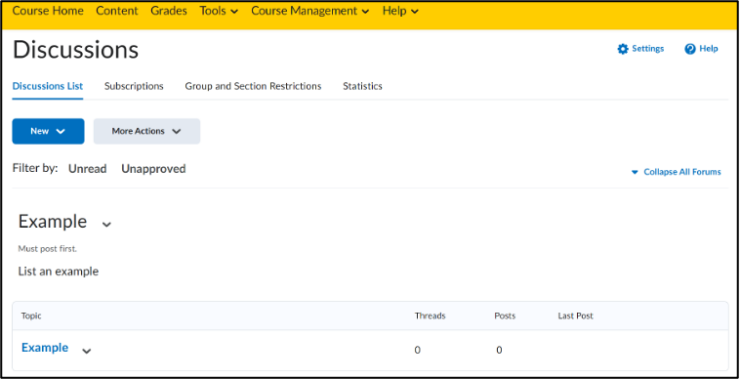Go to Course Home

click(48, 11)
